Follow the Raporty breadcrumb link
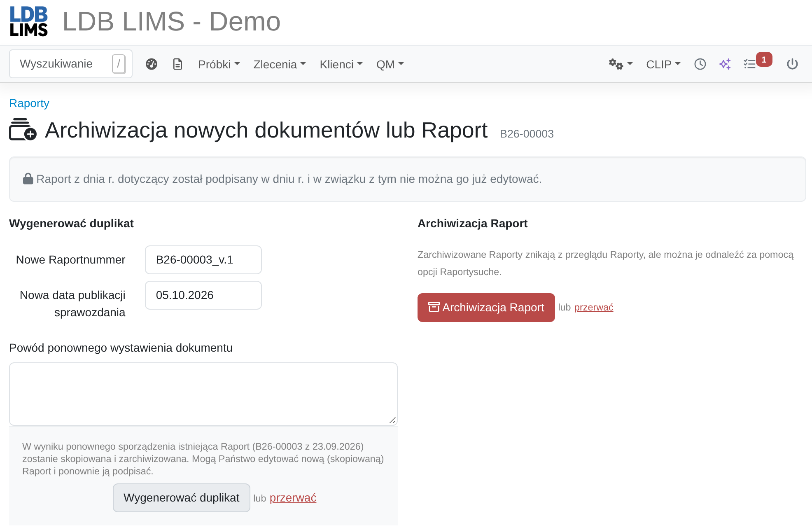Viewport: 812px width, 532px height. 29,103
